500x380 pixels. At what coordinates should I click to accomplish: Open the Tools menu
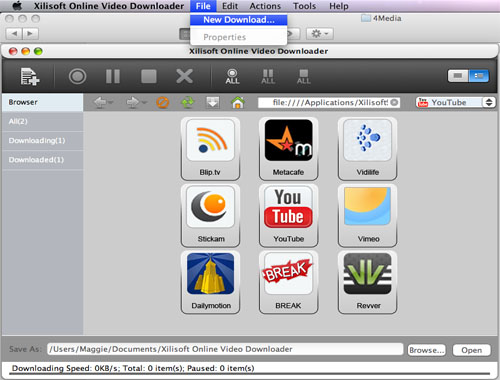[x=304, y=6]
